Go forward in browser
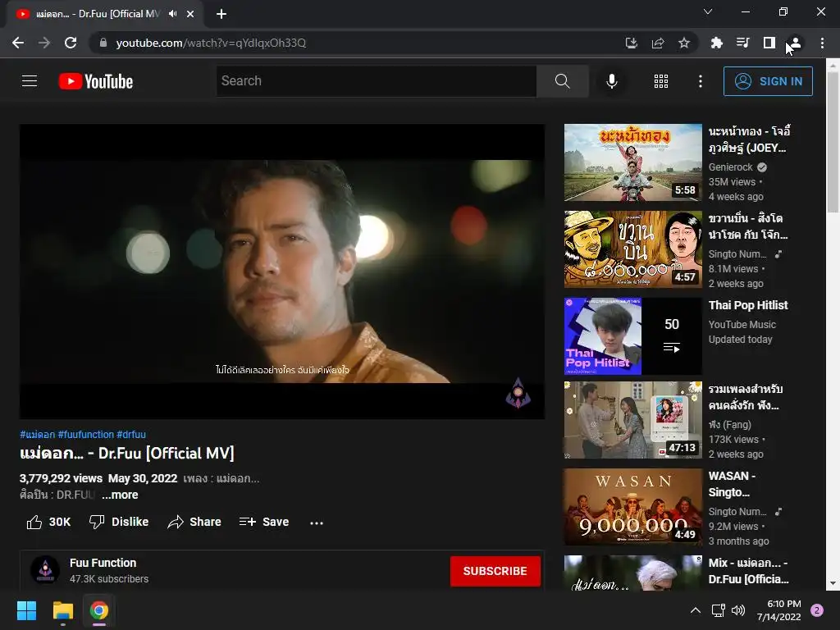The image size is (840, 630). [44, 43]
